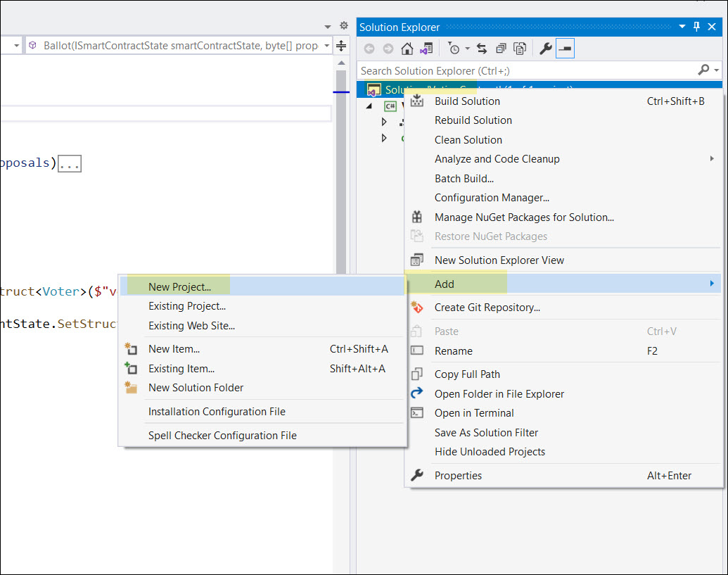The height and width of the screenshot is (575, 728).
Task: Click the Search Solution Explorer field
Action: tap(527, 70)
